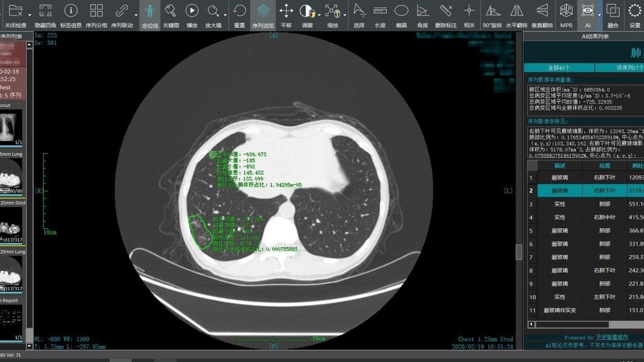Viewport: 644px width, 362px height.
Task: Select the 1.25mm Stnd series thumbnail
Action: click(11, 225)
